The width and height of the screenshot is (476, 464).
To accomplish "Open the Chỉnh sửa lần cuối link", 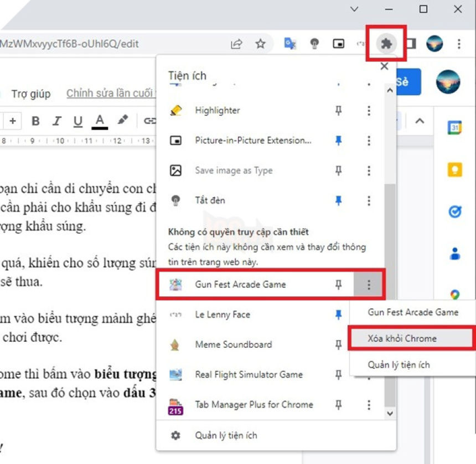I will (111, 93).
